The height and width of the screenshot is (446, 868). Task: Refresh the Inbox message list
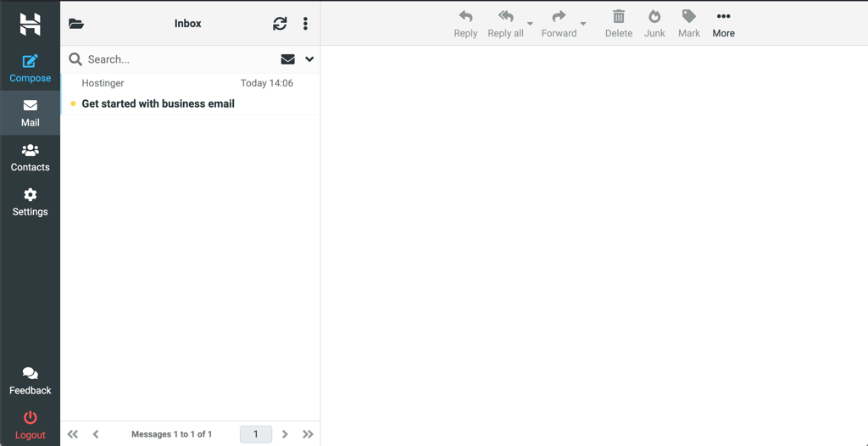click(x=280, y=24)
